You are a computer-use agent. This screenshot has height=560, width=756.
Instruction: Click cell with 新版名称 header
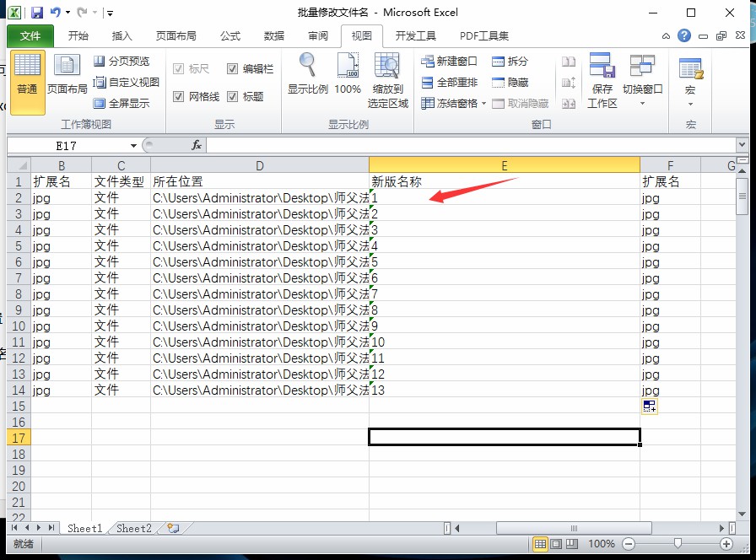pos(505,181)
